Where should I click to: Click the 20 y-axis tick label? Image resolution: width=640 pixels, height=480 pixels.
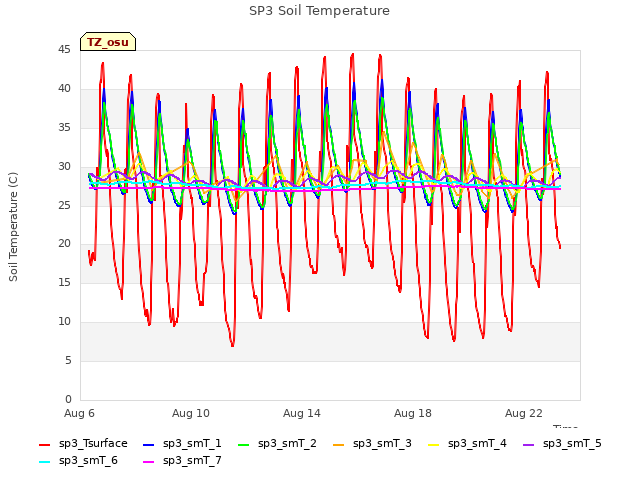[x=64, y=244]
